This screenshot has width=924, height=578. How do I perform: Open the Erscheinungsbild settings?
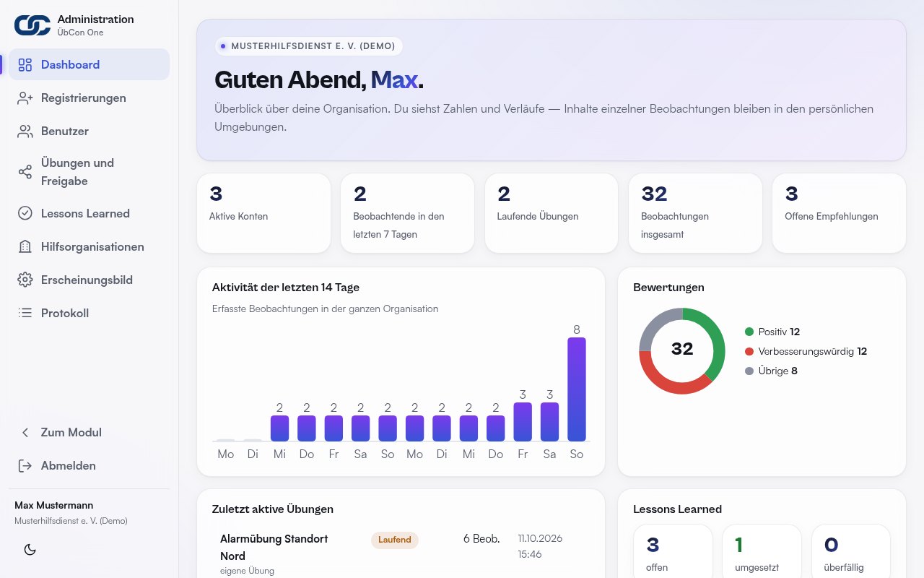(x=90, y=280)
